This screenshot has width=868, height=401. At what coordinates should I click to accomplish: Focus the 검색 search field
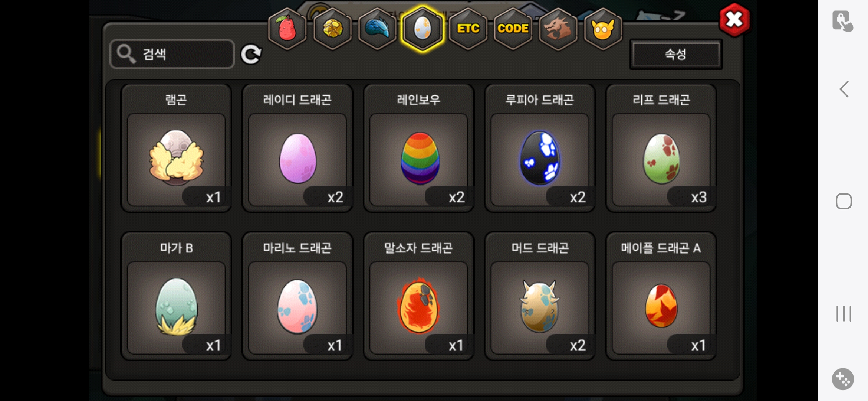click(x=172, y=54)
